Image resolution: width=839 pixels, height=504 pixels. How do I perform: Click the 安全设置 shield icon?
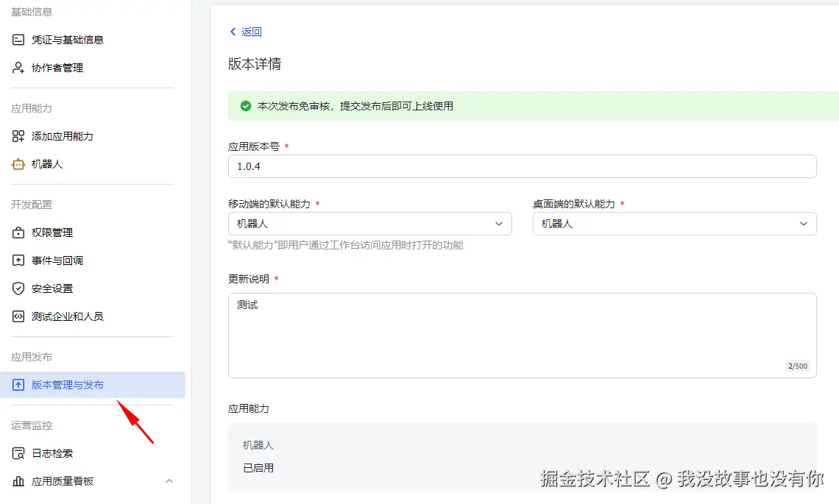point(18,288)
